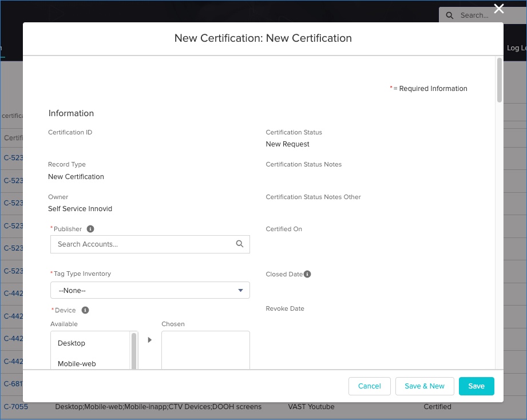
Task: Click magnifier icon in Search Accounts field
Action: point(240,244)
